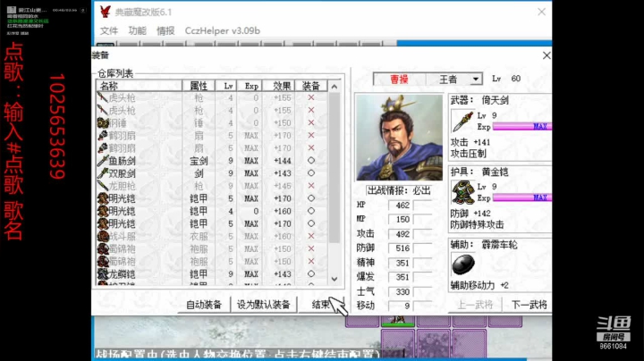The width and height of the screenshot is (644, 361).
Task: Click the red X in 钢锤 row
Action: click(x=311, y=122)
